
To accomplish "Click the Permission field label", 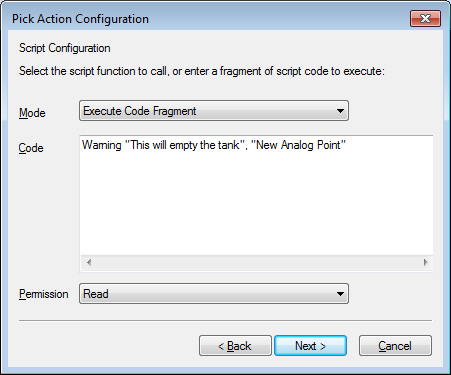I will point(44,294).
